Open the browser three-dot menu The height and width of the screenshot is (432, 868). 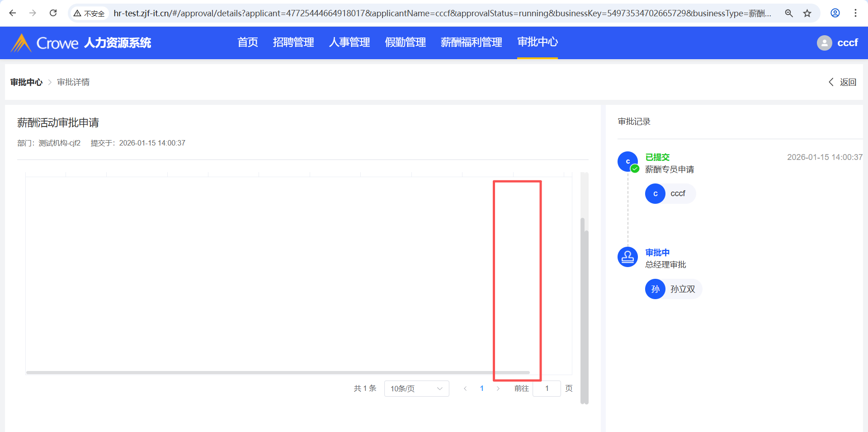pyautogui.click(x=855, y=13)
